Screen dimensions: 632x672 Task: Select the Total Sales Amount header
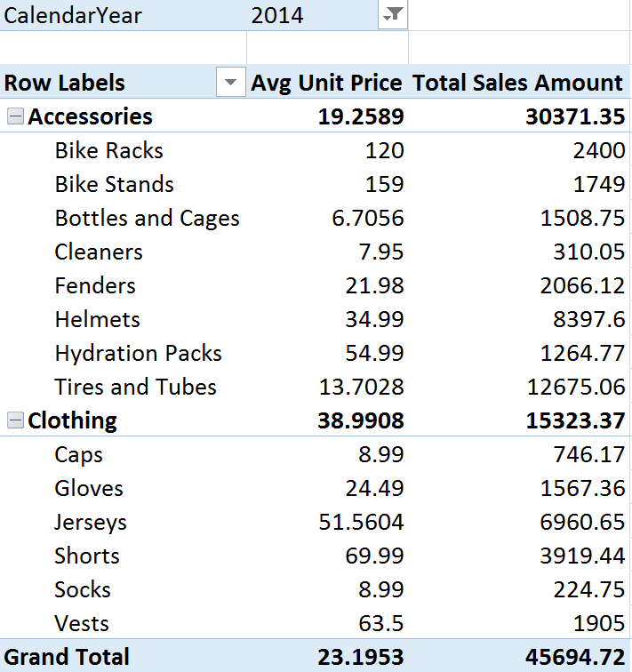point(518,84)
